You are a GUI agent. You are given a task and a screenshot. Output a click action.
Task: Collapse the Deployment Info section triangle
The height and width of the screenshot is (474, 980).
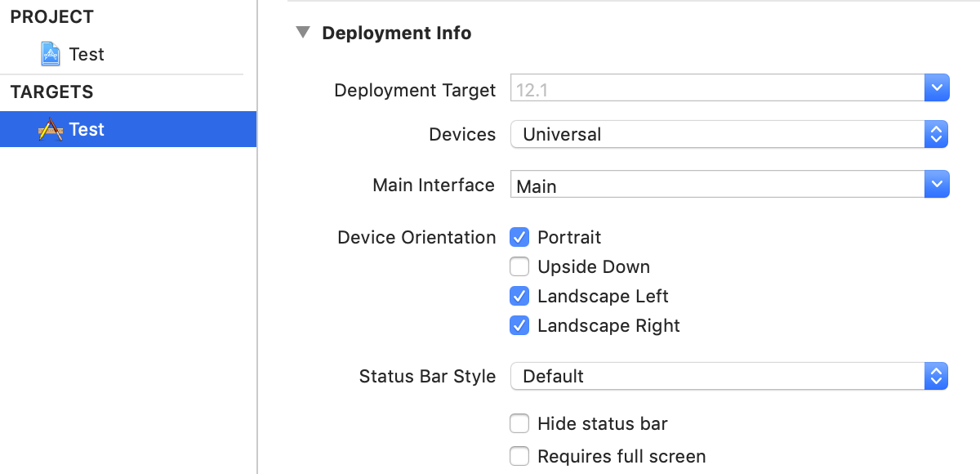click(303, 33)
